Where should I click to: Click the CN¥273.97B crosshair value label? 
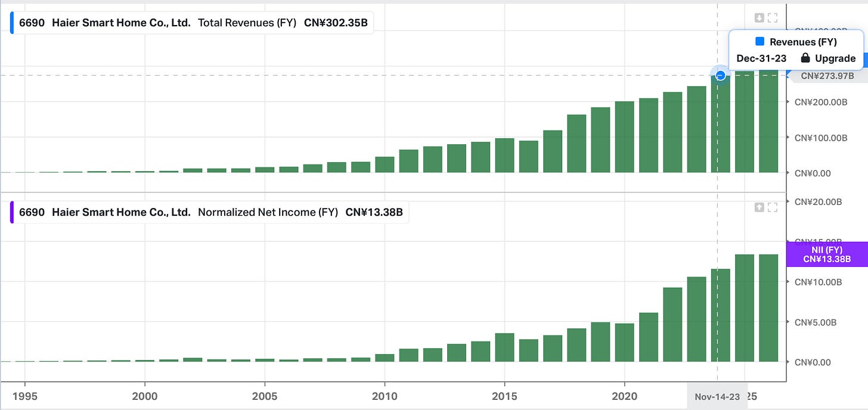pyautogui.click(x=827, y=76)
